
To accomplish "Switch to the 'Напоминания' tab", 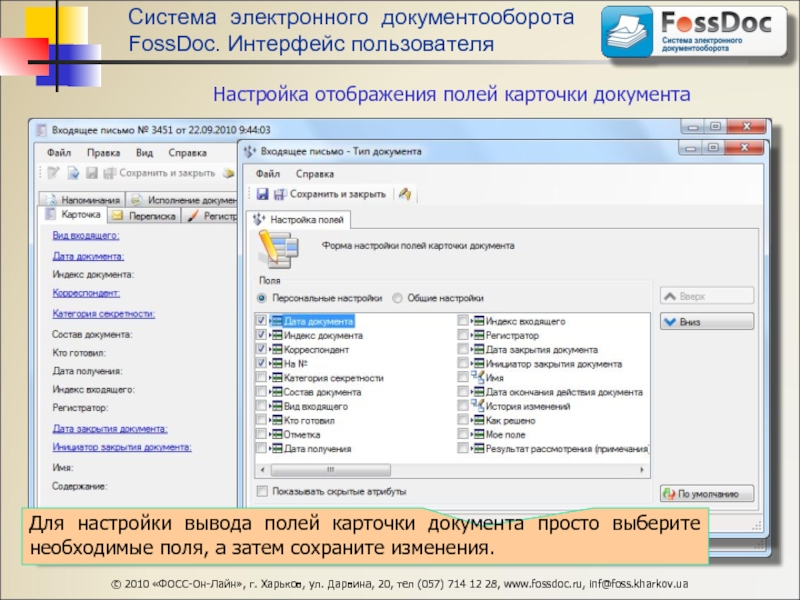I will tap(82, 199).
